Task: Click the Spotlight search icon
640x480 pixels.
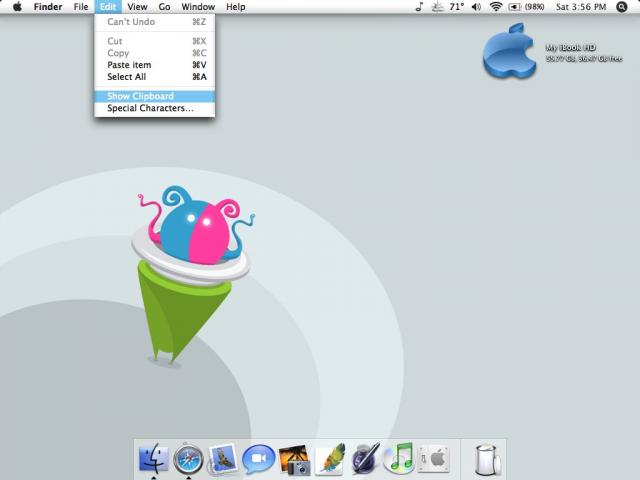Action: (x=622, y=7)
